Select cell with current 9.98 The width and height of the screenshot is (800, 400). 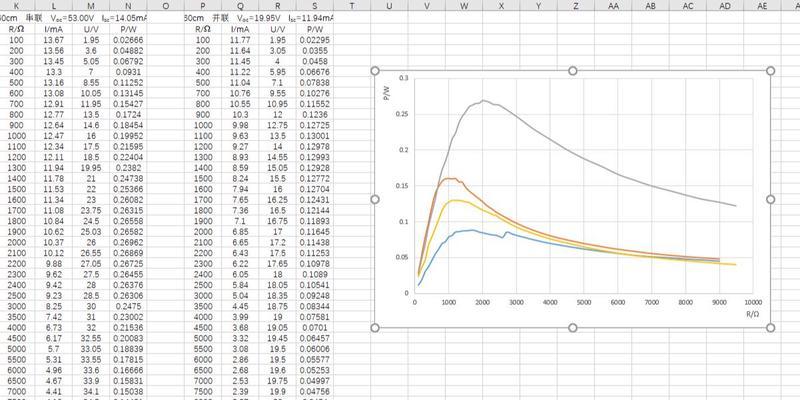pos(240,125)
